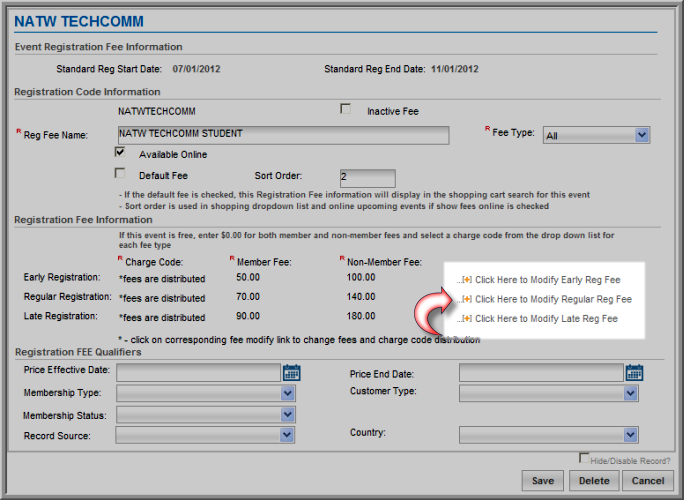The height and width of the screenshot is (500, 684).
Task: Open calendar picker for Price End Date
Action: (634, 373)
